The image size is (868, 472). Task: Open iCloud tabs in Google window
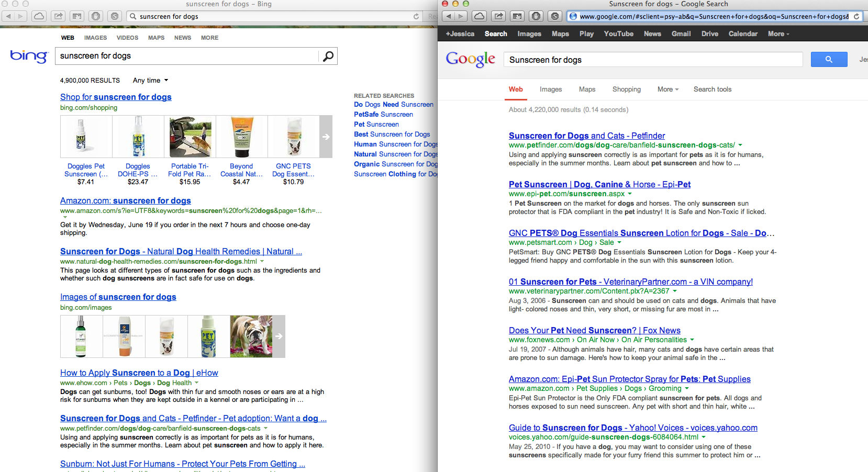click(x=479, y=16)
